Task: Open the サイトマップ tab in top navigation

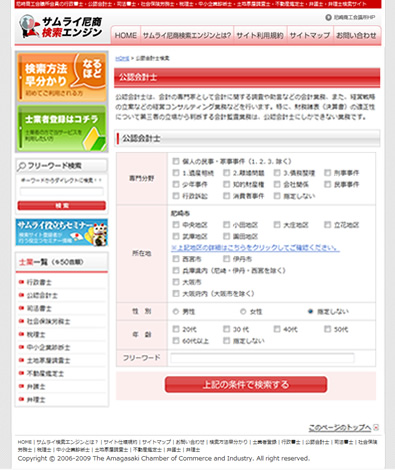Action: [310, 35]
